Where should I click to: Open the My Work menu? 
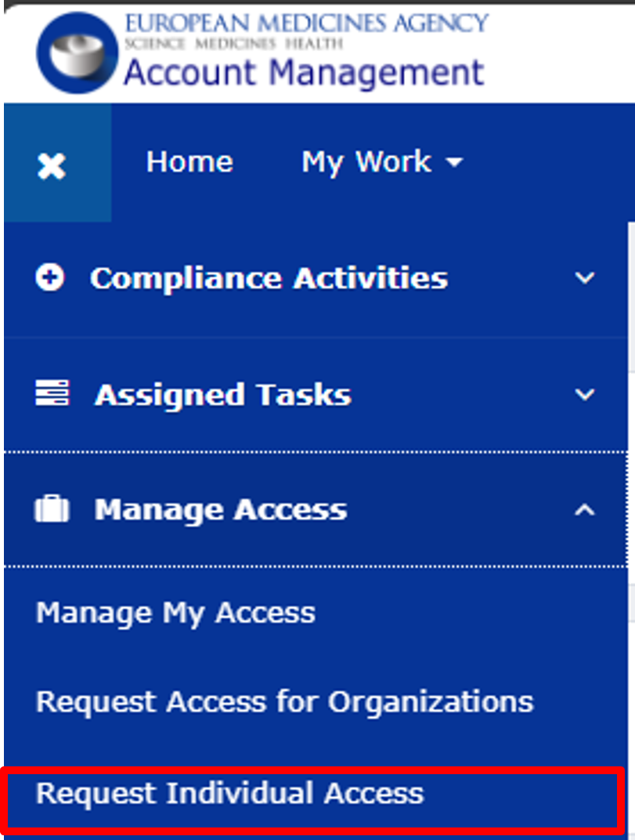point(366,162)
